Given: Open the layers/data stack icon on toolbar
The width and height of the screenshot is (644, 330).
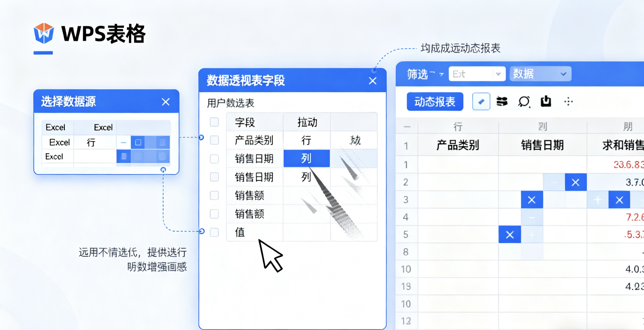Looking at the screenshot, I should coord(502,102).
